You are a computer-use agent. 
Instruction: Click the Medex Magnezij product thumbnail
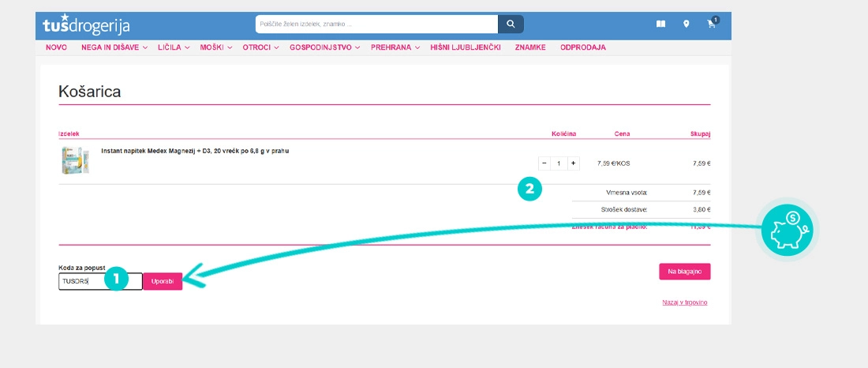(75, 160)
